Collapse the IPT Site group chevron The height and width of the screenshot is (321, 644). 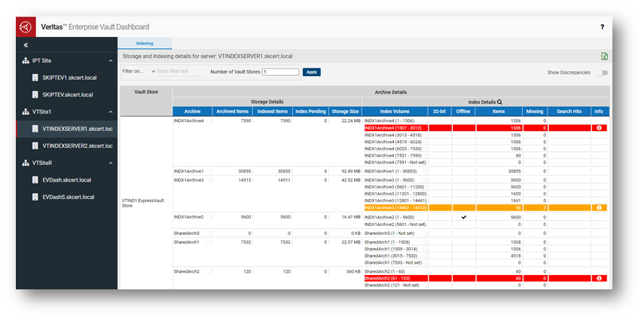[111, 61]
